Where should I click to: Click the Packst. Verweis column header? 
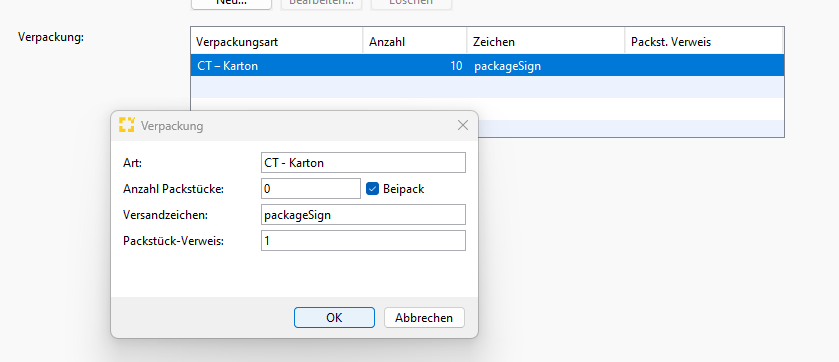[704, 41]
